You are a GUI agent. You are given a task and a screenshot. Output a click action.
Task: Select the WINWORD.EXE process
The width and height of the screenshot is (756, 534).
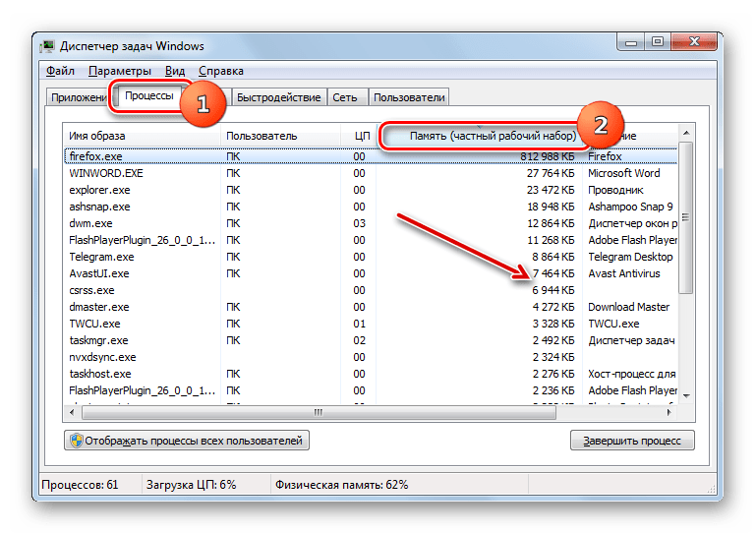pos(105,173)
